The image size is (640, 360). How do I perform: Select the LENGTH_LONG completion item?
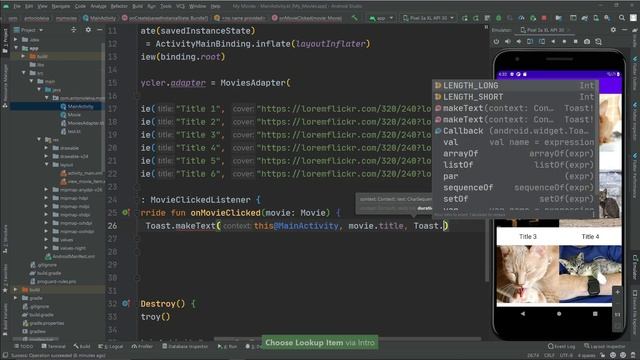point(515,85)
